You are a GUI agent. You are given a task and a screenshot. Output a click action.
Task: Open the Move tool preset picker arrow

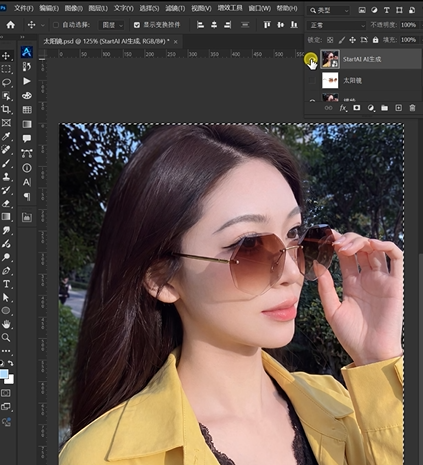(x=43, y=25)
